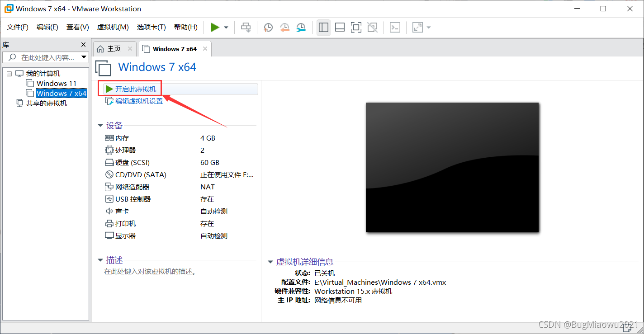Click the 网络适配器 device row

coord(180,187)
